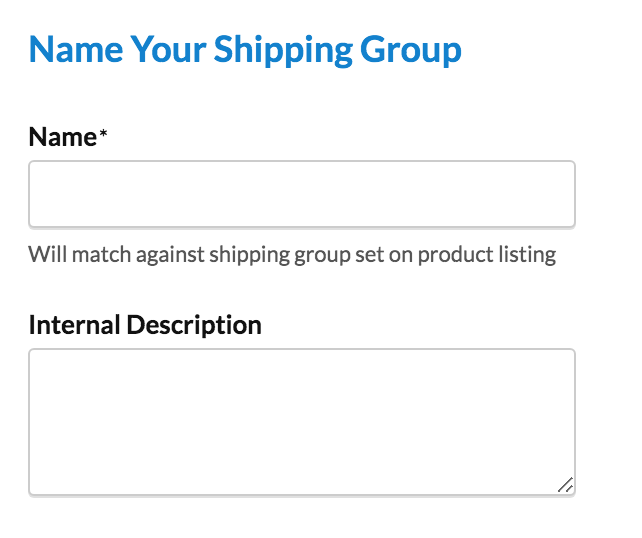Click the word "Group" in blue title
Screen dimensions: 642x538
pyautogui.click(x=418, y=49)
